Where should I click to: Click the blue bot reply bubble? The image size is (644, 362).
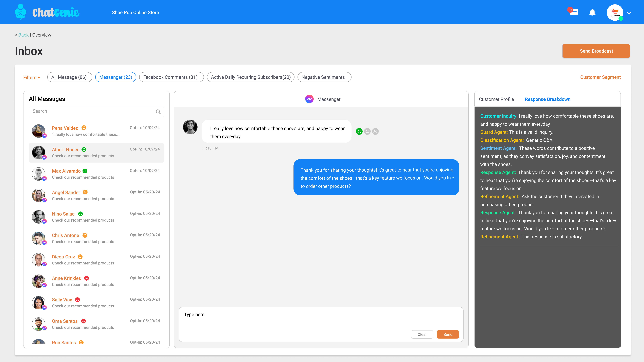point(376,177)
